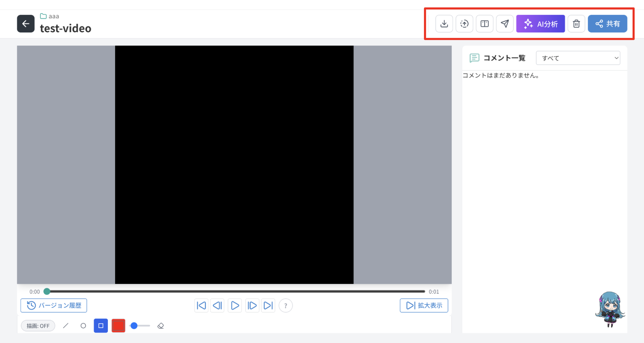Select the eraser tool
The width and height of the screenshot is (644, 343).
pos(161,325)
